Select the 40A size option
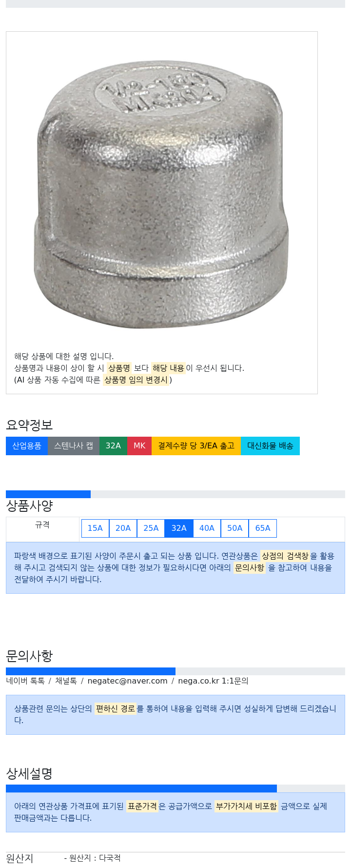This screenshot has height=868, width=351. [x=207, y=528]
